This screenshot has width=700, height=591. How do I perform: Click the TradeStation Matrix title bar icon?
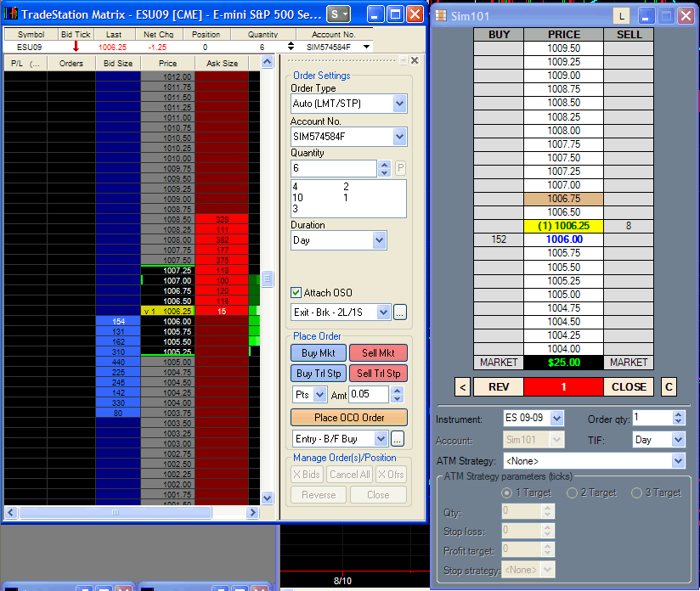(x=11, y=14)
